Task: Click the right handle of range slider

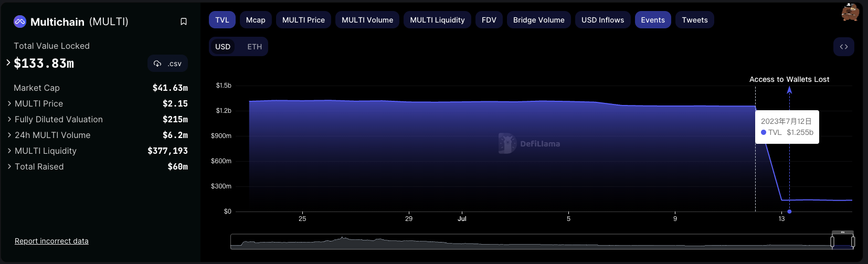Action: [x=853, y=241]
